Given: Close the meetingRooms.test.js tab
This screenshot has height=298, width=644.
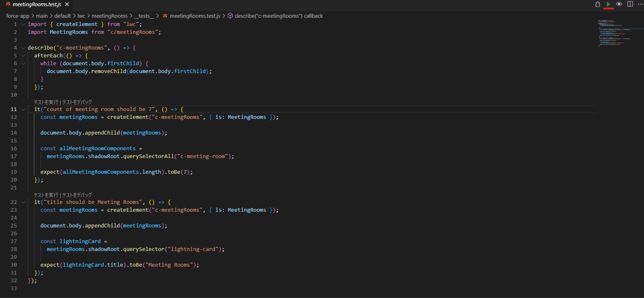Looking at the screenshot, I should [67, 5].
